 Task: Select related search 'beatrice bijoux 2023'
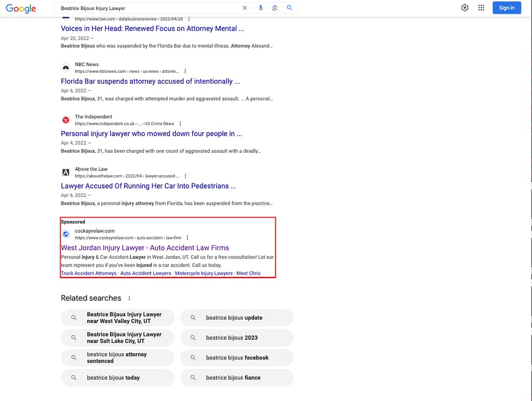click(236, 338)
